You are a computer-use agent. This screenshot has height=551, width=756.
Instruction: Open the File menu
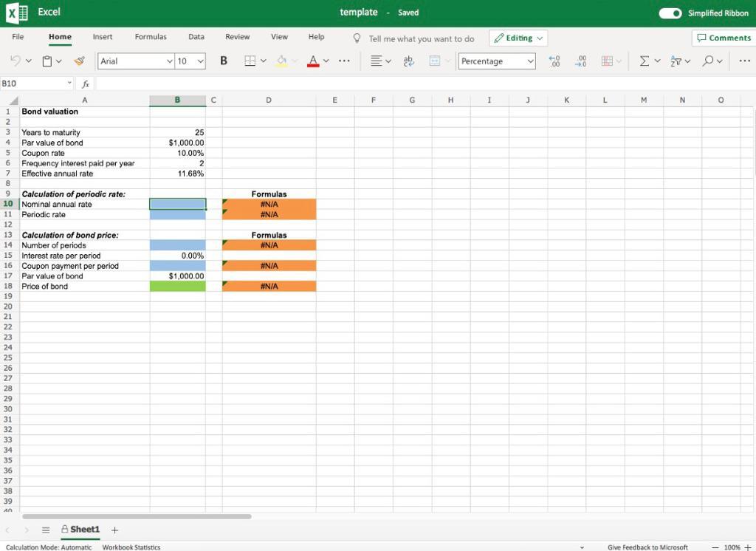18,37
